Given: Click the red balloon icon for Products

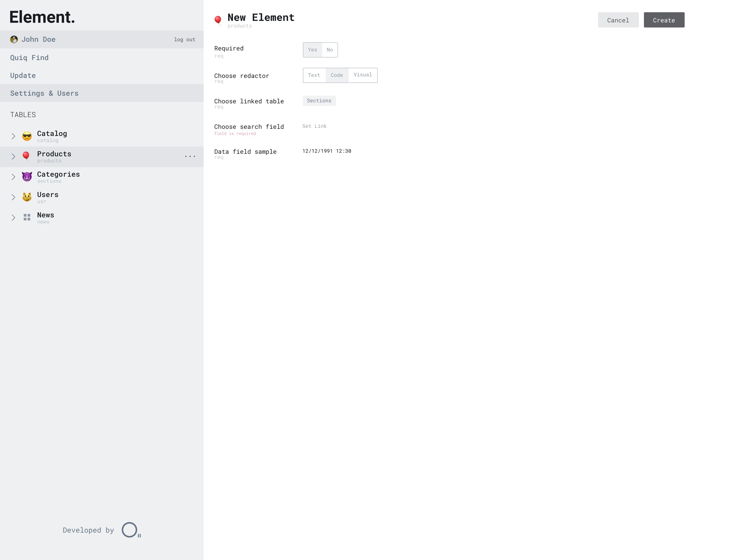Looking at the screenshot, I should click(26, 156).
